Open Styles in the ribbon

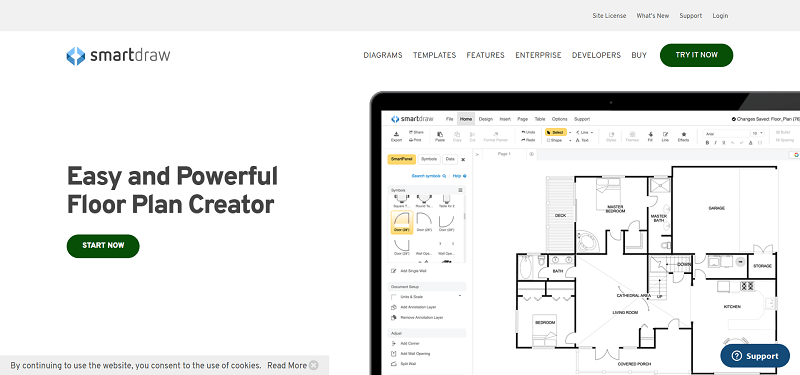(611, 137)
